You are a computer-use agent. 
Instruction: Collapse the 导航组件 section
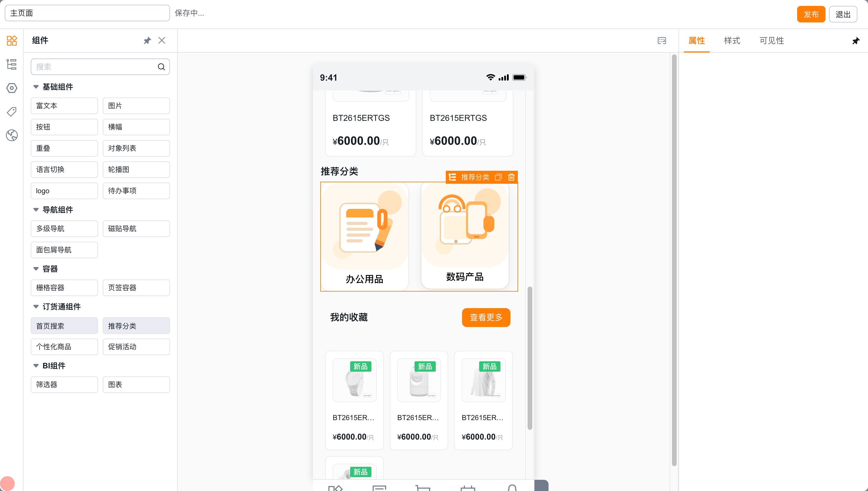tap(36, 209)
